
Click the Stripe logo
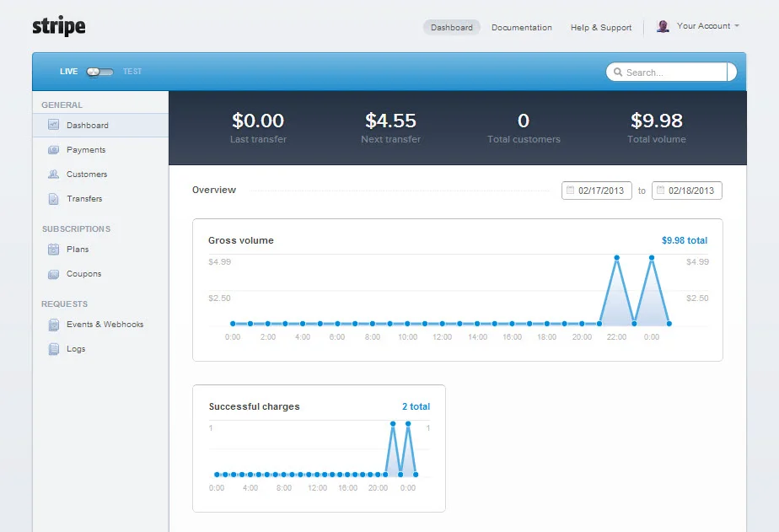[x=59, y=26]
